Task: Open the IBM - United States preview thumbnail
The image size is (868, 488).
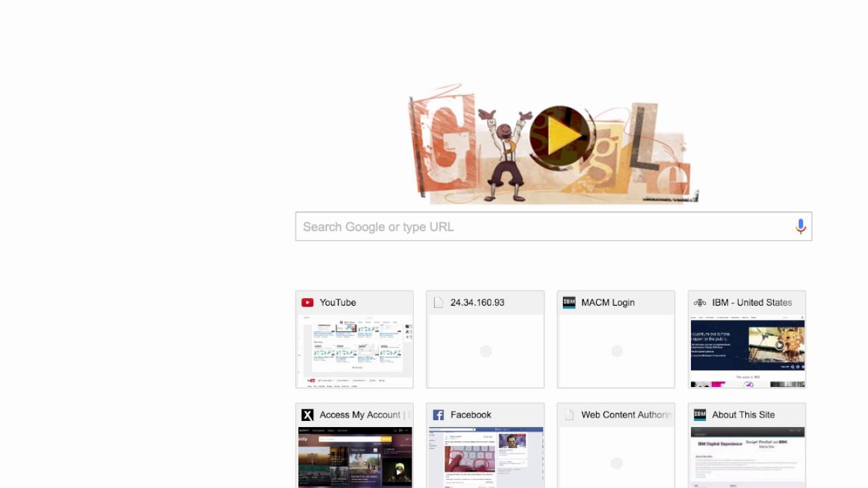Action: pos(747,351)
